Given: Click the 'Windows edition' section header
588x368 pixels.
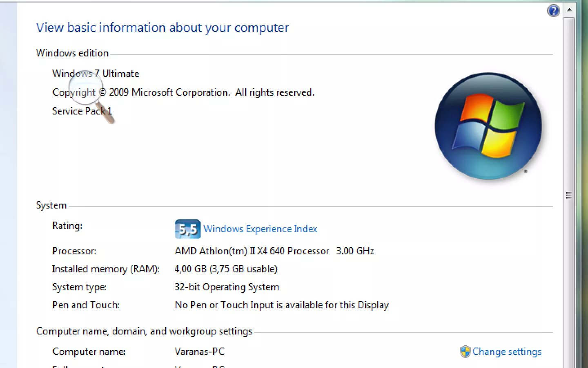Looking at the screenshot, I should click(72, 53).
